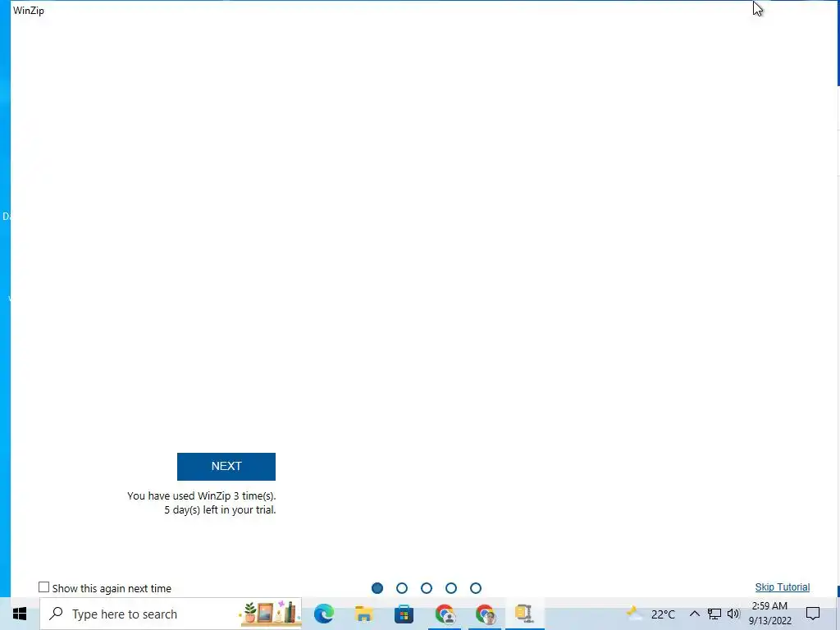Launch Microsoft Store from the taskbar
Screen dimensions: 840x630
click(x=404, y=614)
